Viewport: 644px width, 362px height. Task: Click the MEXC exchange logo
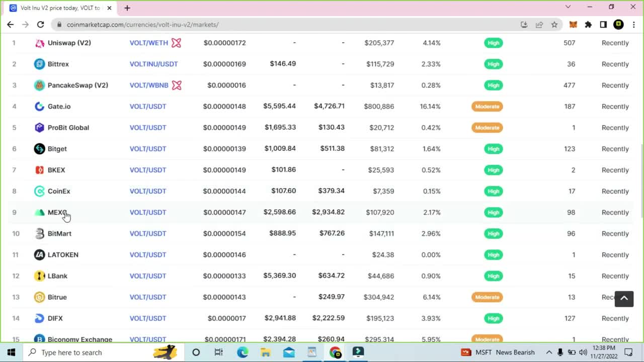point(39,212)
